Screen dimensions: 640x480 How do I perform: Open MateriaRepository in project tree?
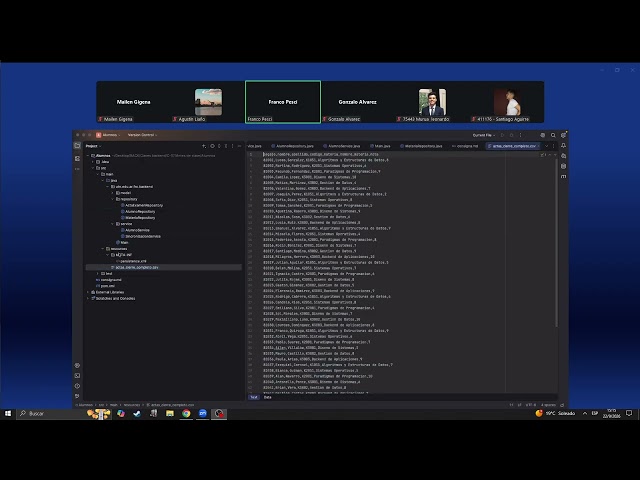point(138,218)
